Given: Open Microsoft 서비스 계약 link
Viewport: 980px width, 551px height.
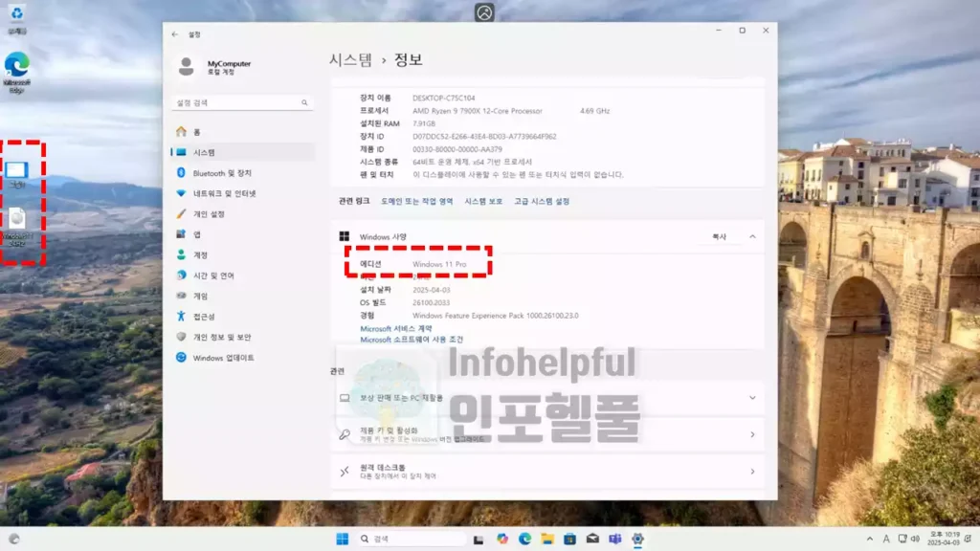Looking at the screenshot, I should point(395,329).
